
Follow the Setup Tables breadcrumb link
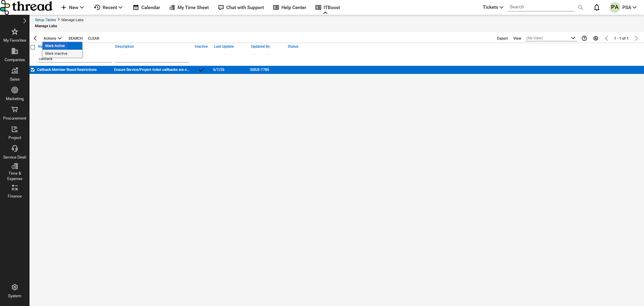tap(45, 20)
